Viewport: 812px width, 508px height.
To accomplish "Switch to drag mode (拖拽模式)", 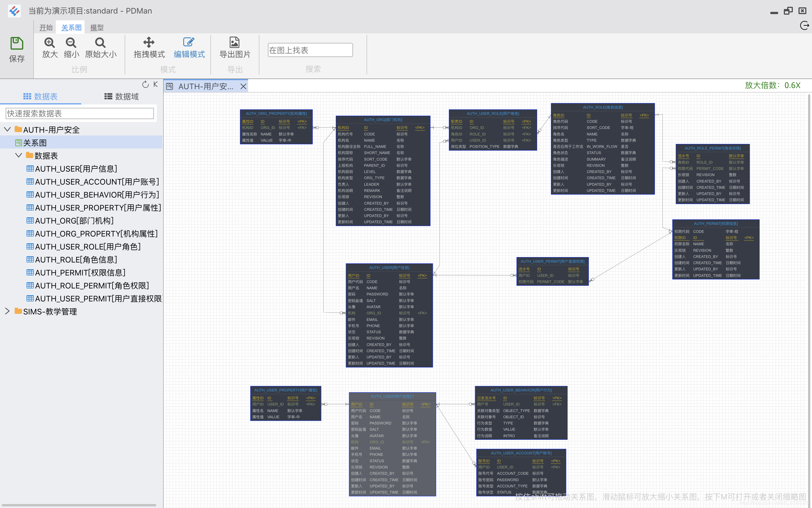I will [149, 48].
